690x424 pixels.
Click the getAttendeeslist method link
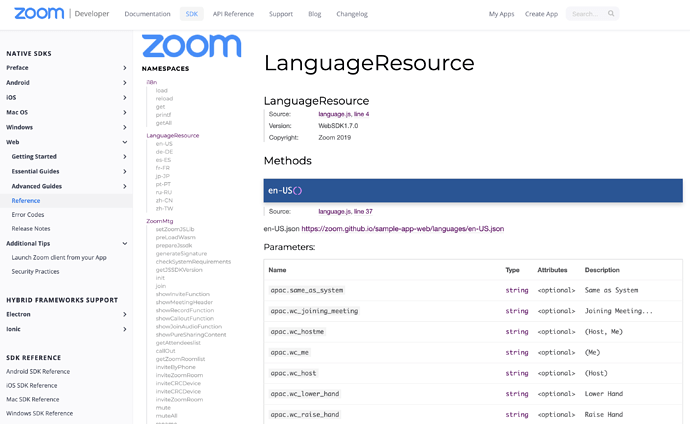click(x=178, y=343)
